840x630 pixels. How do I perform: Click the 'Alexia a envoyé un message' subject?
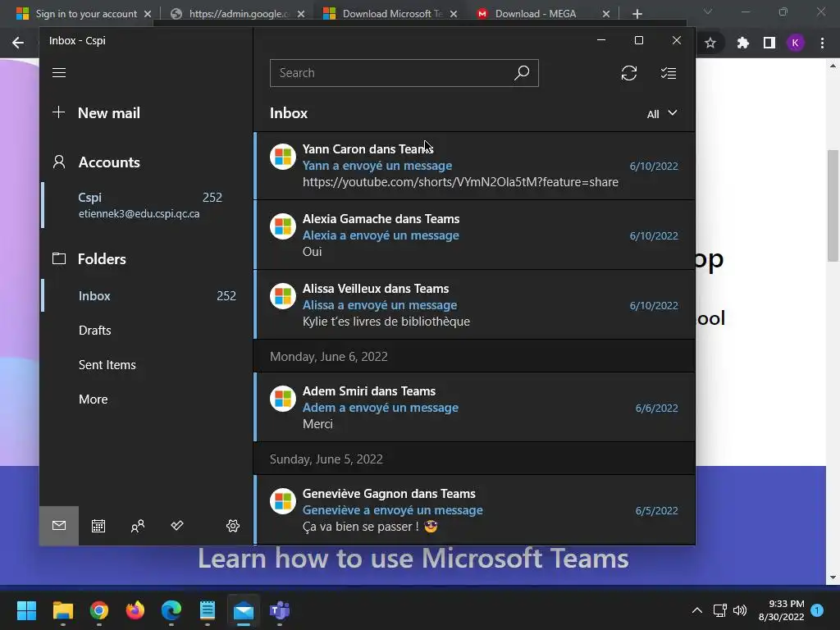pyautogui.click(x=381, y=235)
